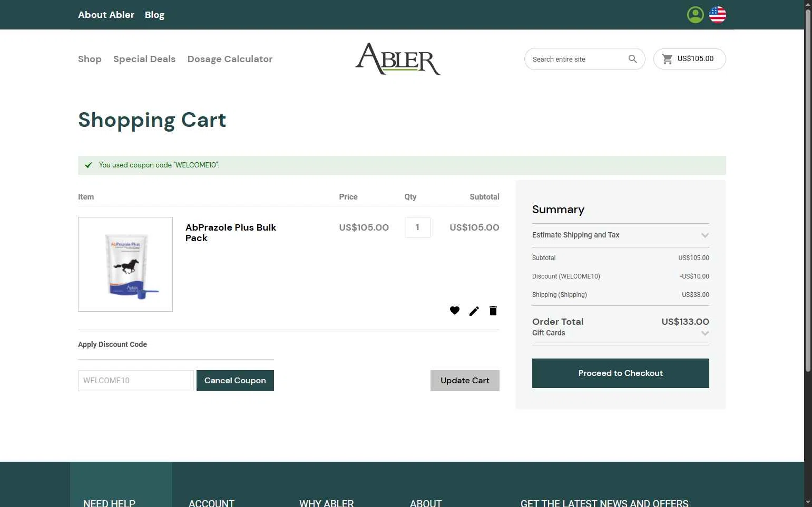The height and width of the screenshot is (507, 812).
Task: Click the Summary panel heading
Action: pos(558,210)
